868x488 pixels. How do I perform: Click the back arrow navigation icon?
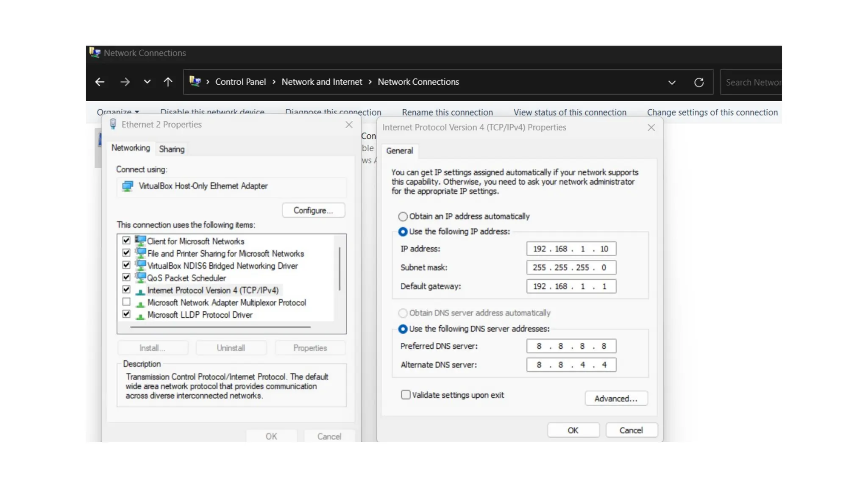(x=100, y=82)
